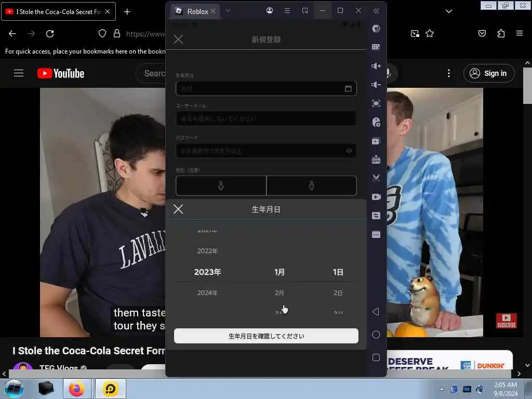Open YouTube settings three-dots menu

pyautogui.click(x=448, y=73)
